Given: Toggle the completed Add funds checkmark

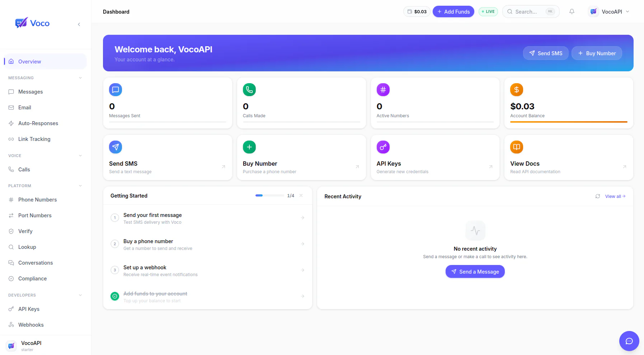Looking at the screenshot, I should coord(115,296).
